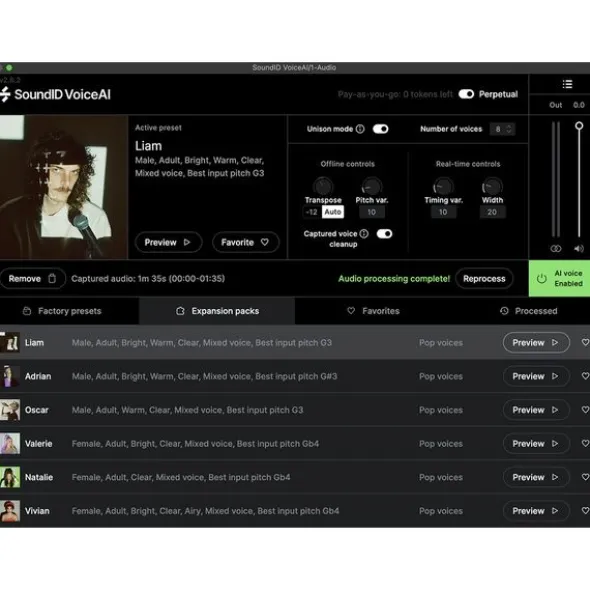Image resolution: width=590 pixels, height=591 pixels.
Task: Remove the captured audio
Action: (33, 279)
